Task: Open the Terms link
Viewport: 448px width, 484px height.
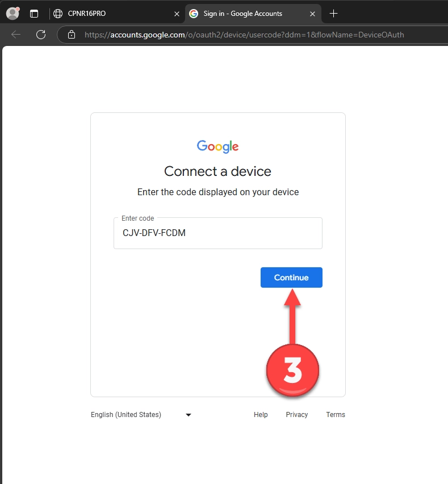Action: coord(336,415)
